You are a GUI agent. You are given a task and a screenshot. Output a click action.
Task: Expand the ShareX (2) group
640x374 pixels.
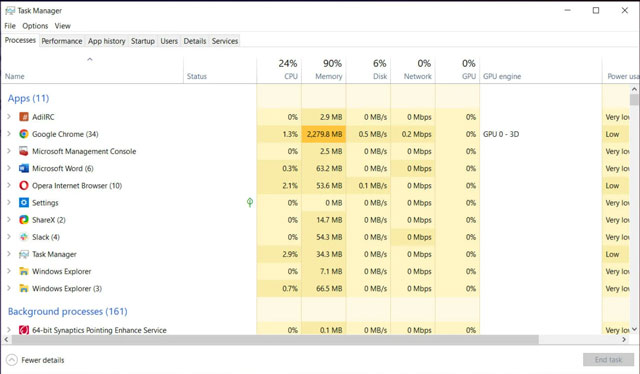point(9,220)
